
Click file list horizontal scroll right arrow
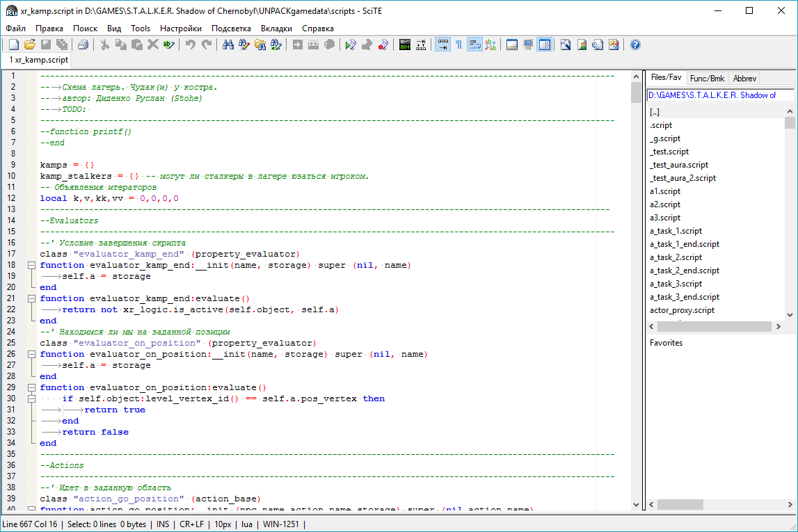[778, 327]
